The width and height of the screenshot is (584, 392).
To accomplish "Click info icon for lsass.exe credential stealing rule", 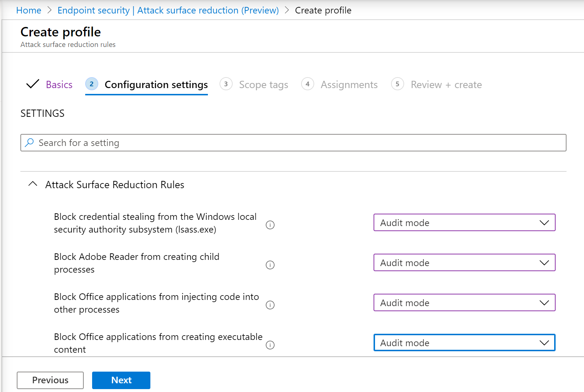I will (x=270, y=225).
